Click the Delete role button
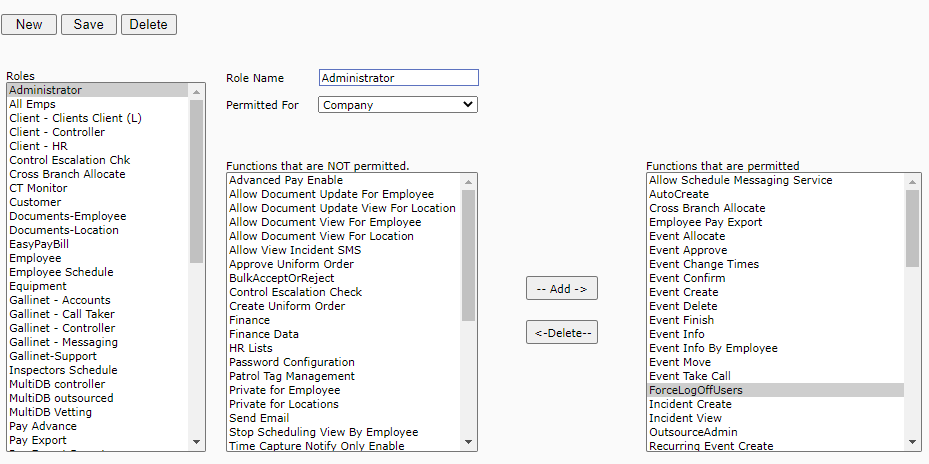 coord(148,24)
